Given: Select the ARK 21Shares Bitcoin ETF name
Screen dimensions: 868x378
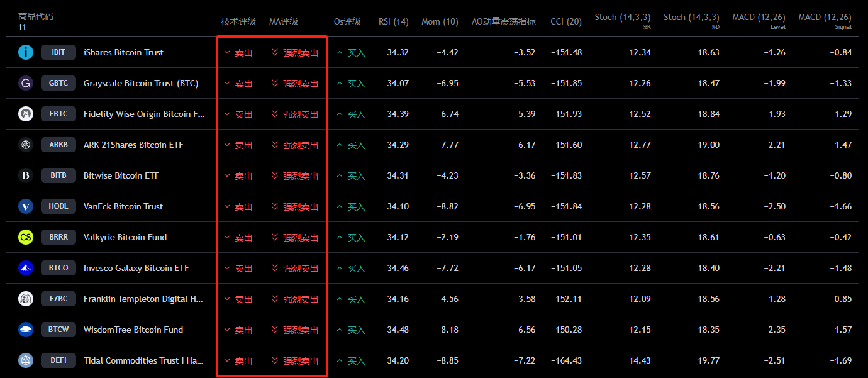Looking at the screenshot, I should [x=133, y=145].
